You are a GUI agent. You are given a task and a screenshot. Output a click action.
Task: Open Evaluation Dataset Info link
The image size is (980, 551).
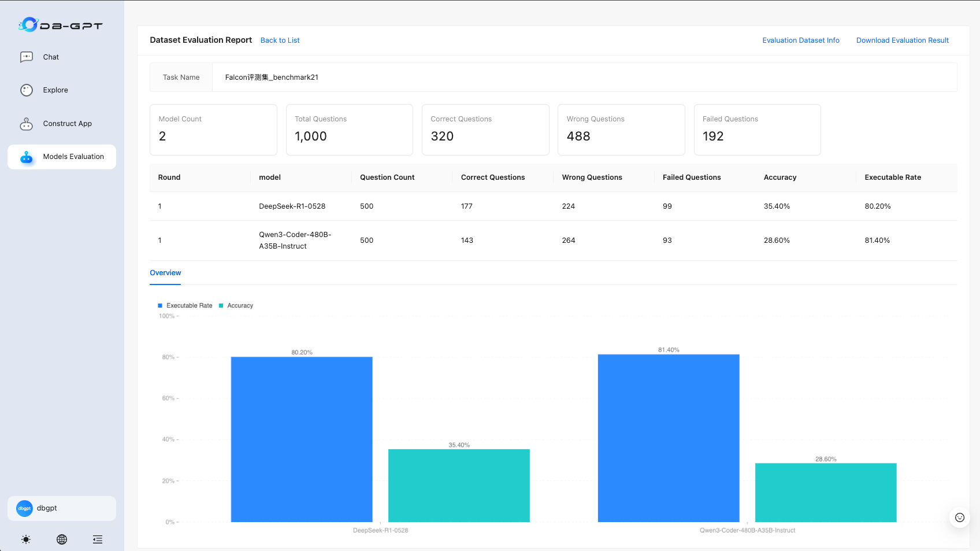(800, 40)
